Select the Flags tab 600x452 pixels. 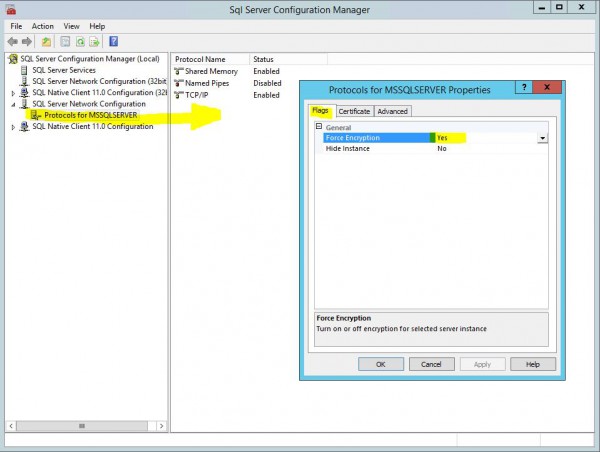[x=320, y=111]
